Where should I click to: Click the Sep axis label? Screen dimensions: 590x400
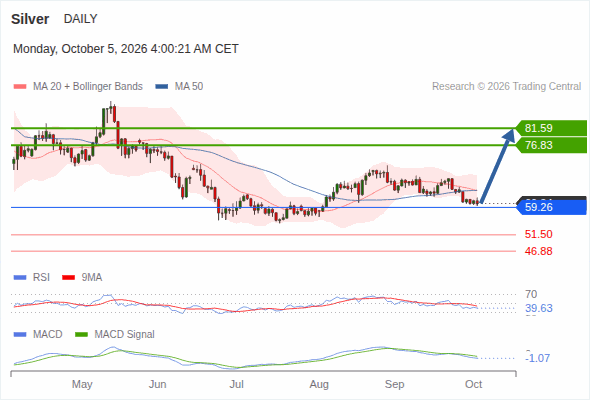tap(394, 385)
